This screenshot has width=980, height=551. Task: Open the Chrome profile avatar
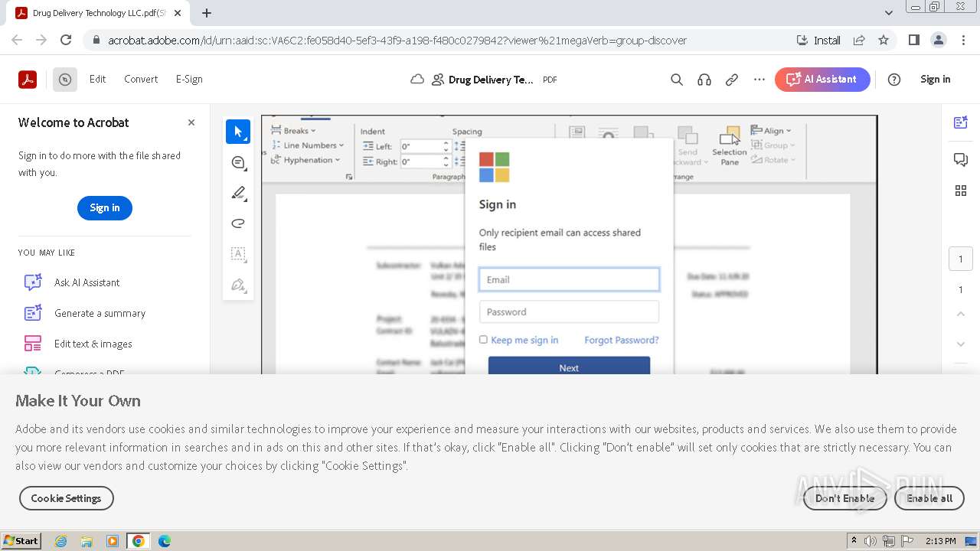938,40
